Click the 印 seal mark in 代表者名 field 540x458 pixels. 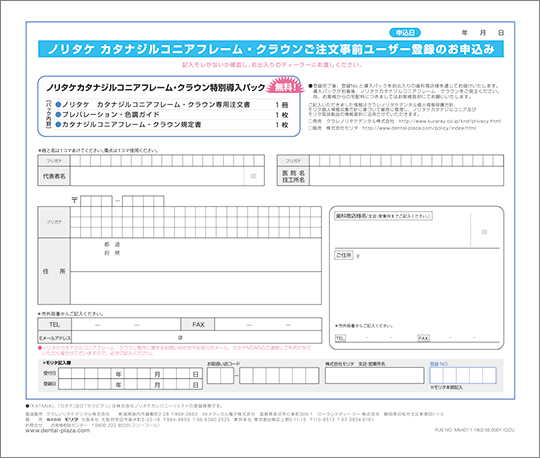click(253, 176)
